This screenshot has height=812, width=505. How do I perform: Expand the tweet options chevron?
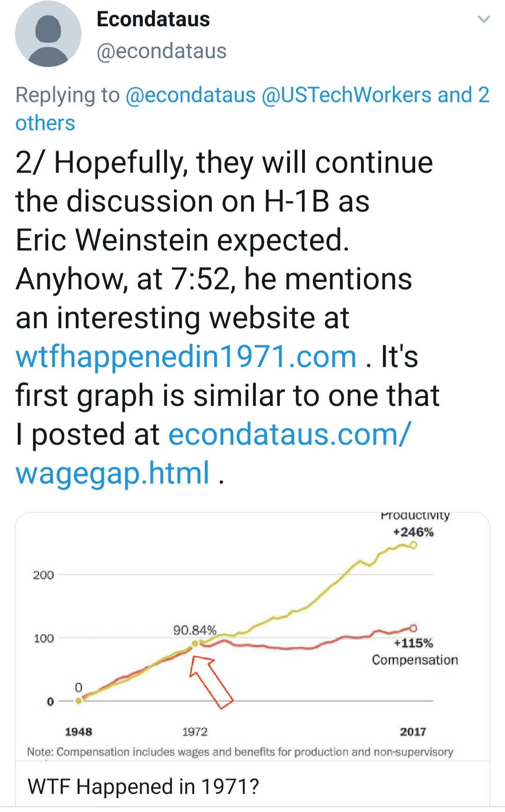pyautogui.click(x=483, y=20)
